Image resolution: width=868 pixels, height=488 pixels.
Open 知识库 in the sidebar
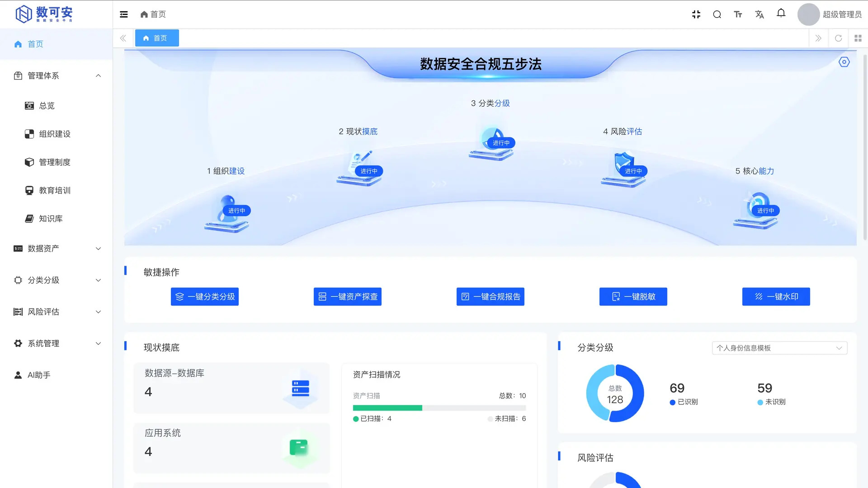coord(56,219)
